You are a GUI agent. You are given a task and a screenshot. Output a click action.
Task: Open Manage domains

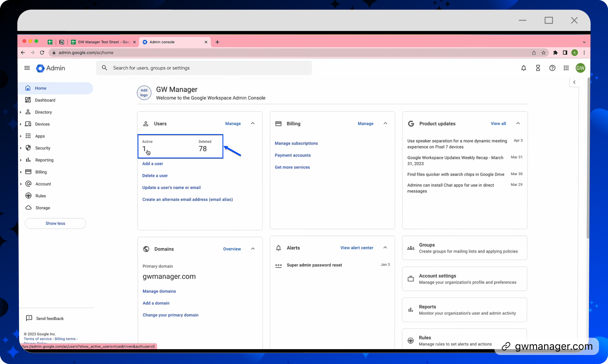(x=159, y=291)
